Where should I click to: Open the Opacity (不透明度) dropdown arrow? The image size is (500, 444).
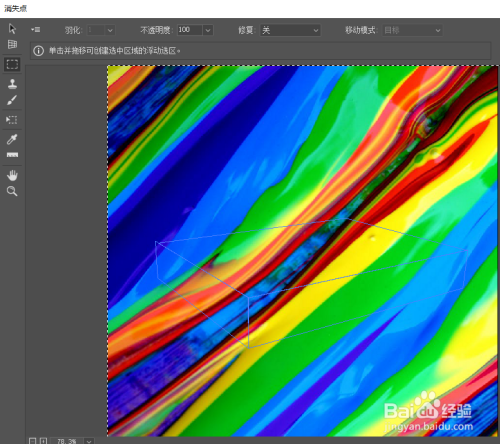coord(208,30)
